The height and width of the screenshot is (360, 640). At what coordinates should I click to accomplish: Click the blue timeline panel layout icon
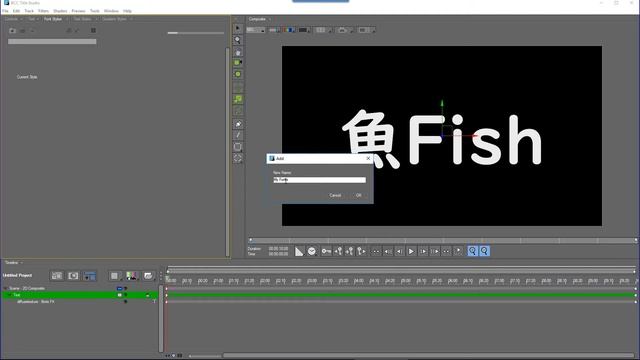coord(89,276)
